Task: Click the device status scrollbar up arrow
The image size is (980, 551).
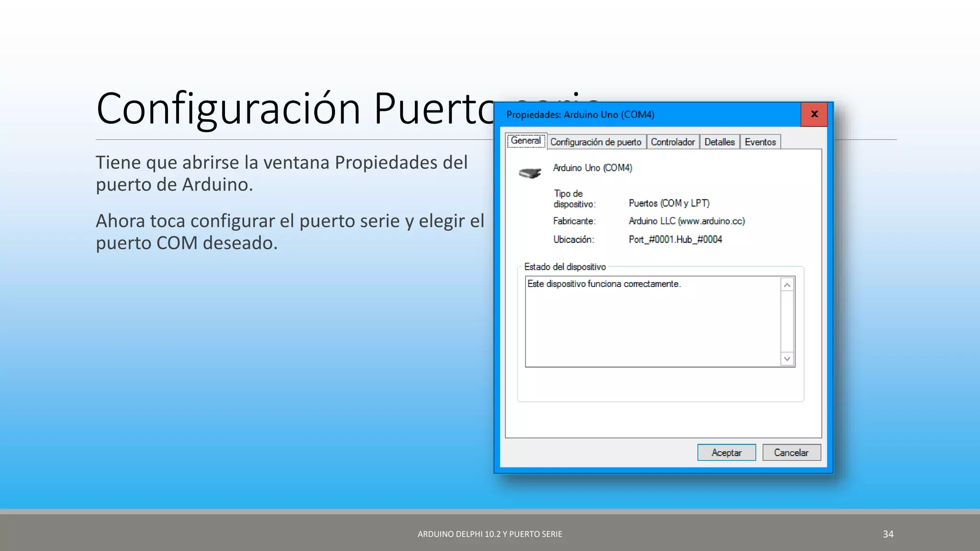Action: (x=787, y=285)
